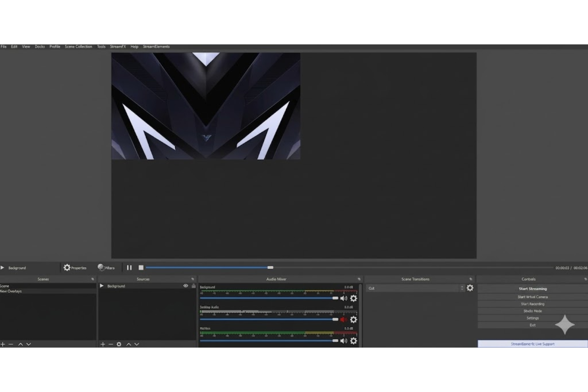
Task: Open Desktop Audio advanced settings gear
Action: [x=354, y=319]
